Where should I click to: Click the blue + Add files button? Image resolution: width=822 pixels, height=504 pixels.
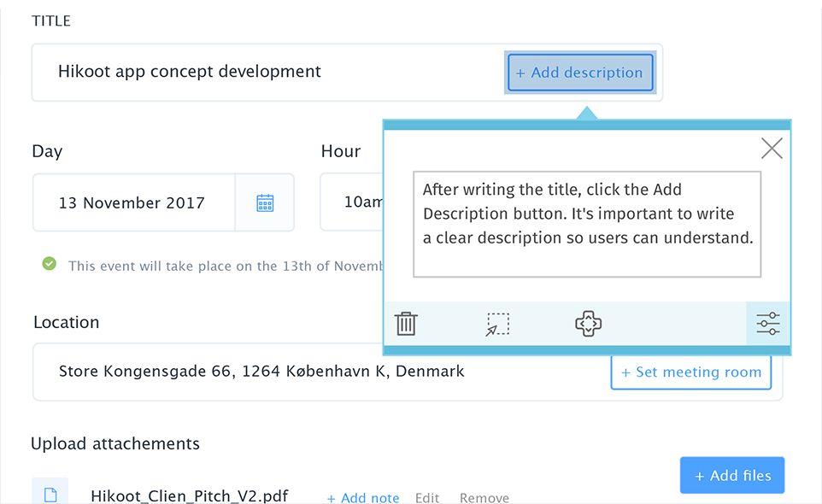(x=731, y=475)
